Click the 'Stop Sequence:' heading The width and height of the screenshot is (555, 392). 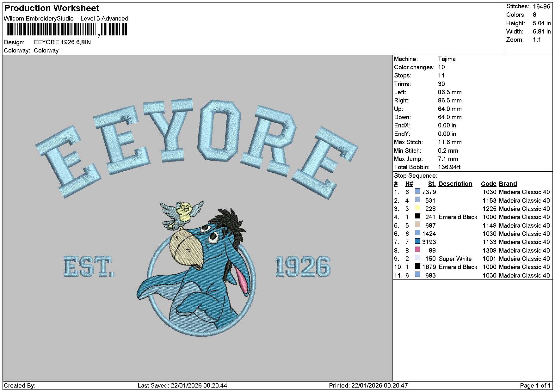coord(416,175)
